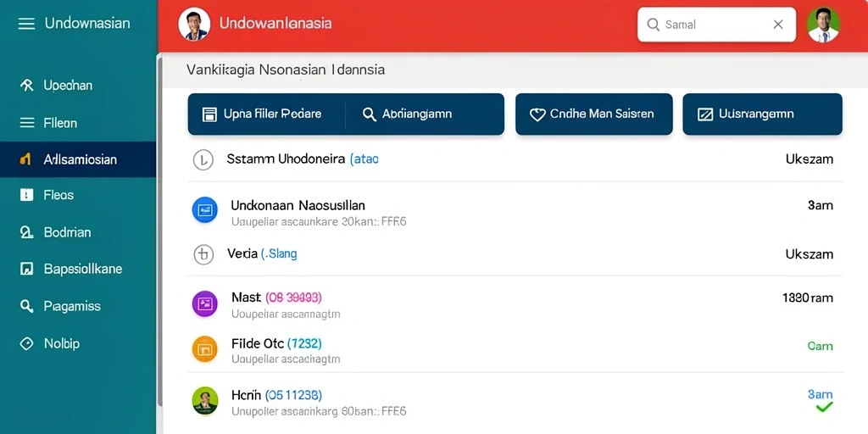Screen dimensions: 868x434
Task: Click the Pagamiss search icon
Action: [26, 305]
